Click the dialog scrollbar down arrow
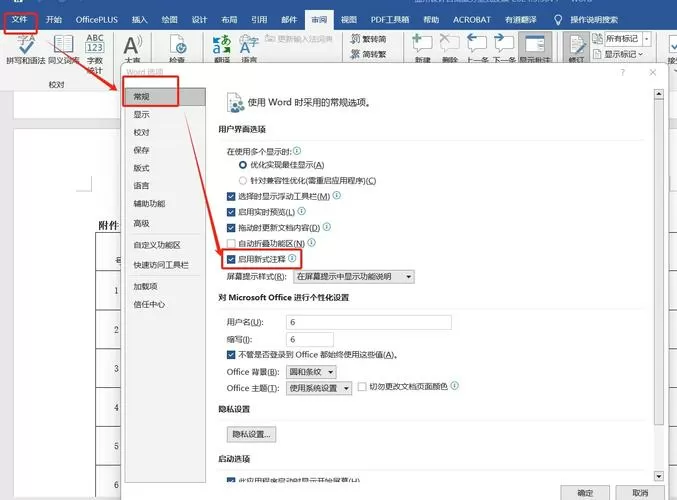Viewport: 677px width, 500px height. point(658,476)
